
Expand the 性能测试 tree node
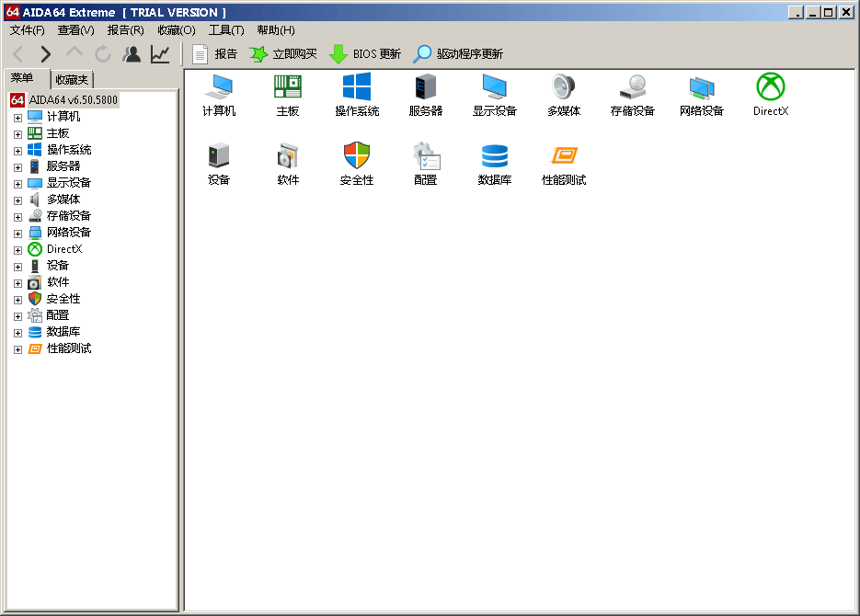point(17,348)
